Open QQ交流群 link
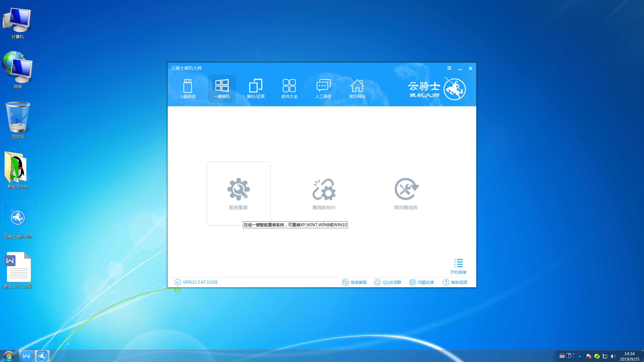Viewport: 644px width, 362px height. click(388, 282)
